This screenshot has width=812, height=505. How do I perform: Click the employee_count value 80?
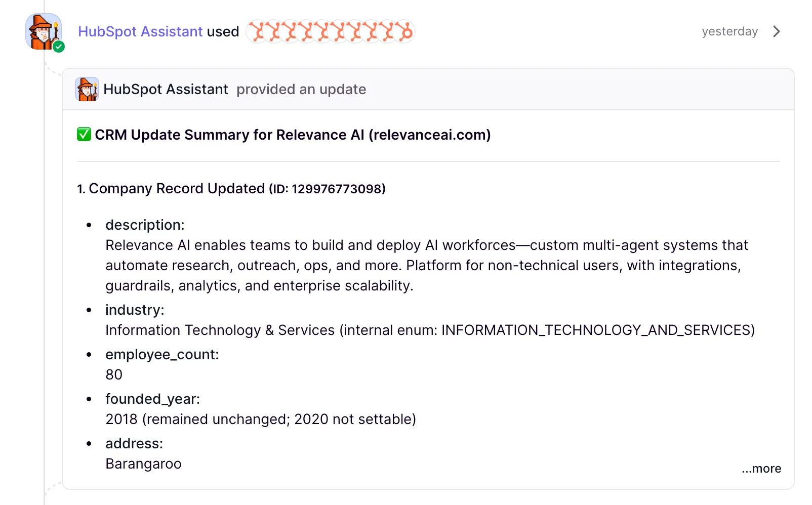[114, 374]
